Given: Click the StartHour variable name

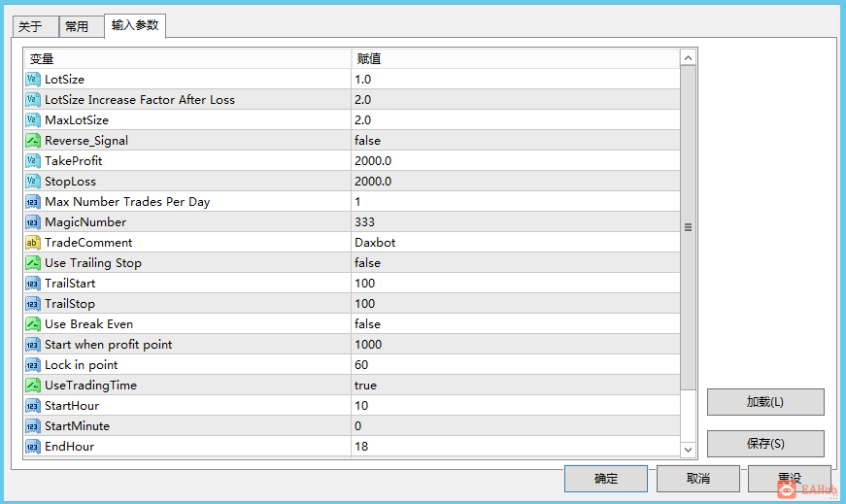Looking at the screenshot, I should pyautogui.click(x=72, y=406).
